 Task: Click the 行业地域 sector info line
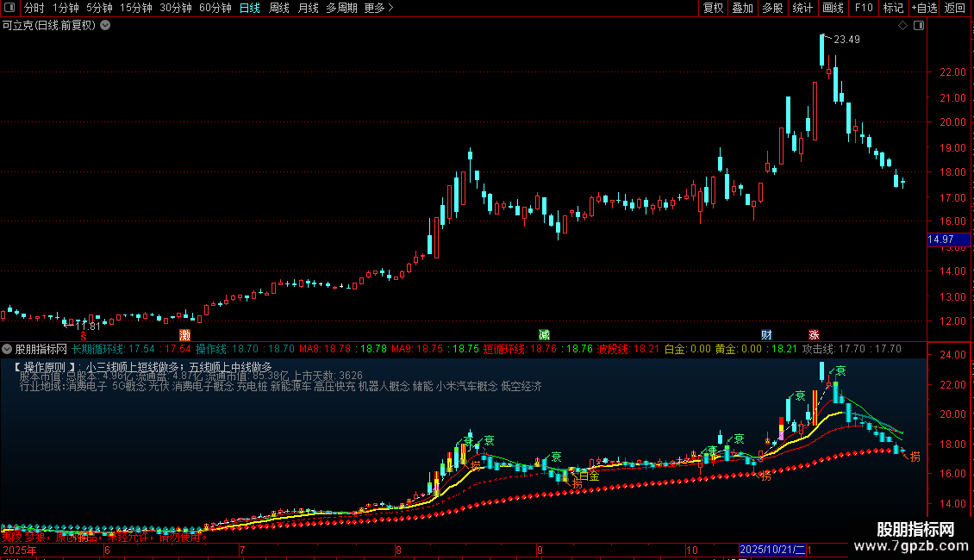coord(280,387)
